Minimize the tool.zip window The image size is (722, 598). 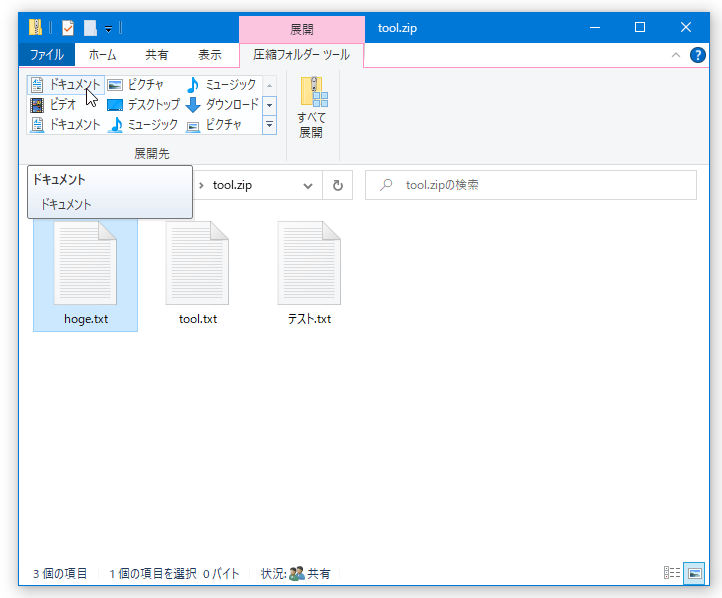595,28
